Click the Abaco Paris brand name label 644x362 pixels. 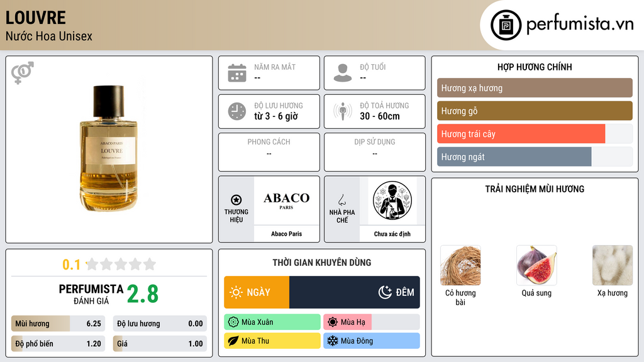click(286, 234)
